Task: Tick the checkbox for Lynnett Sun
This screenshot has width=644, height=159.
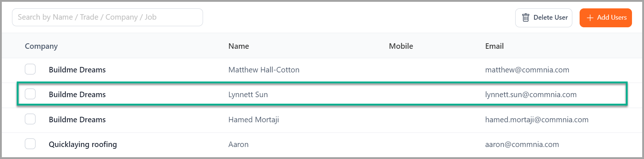Action: coord(30,94)
